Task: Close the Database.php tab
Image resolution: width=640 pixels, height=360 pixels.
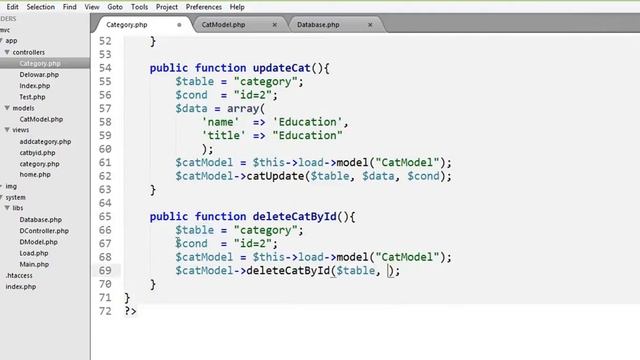Action: [370, 24]
